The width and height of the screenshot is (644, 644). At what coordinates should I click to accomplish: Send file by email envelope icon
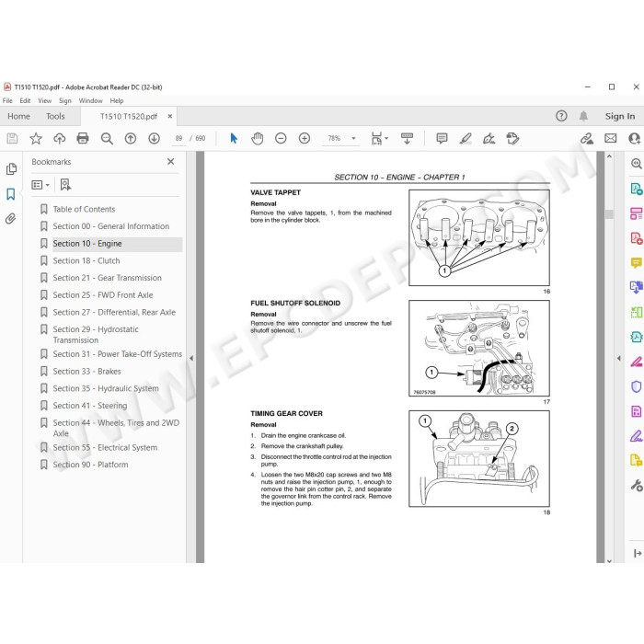tap(610, 138)
